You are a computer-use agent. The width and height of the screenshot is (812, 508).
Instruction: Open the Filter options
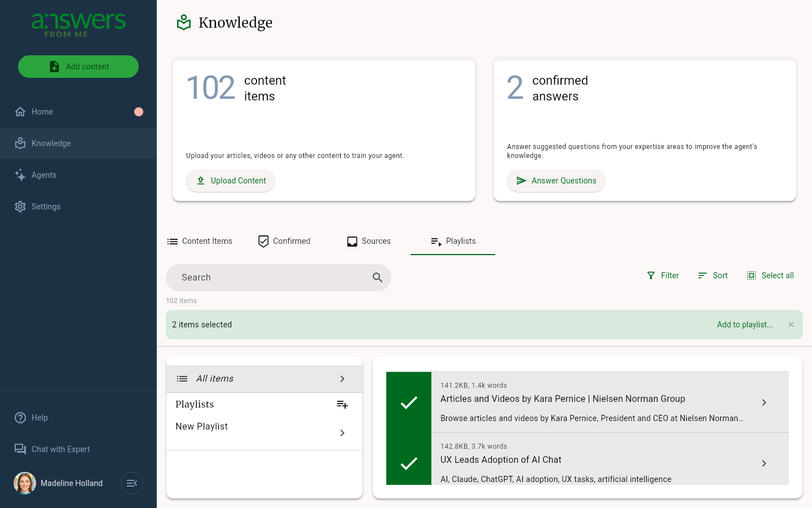click(x=663, y=275)
